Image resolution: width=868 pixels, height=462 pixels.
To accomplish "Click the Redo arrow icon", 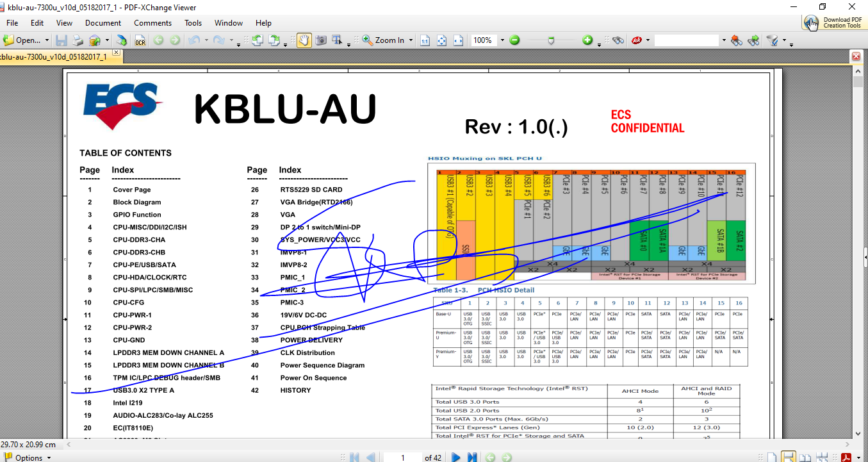I will [x=218, y=40].
